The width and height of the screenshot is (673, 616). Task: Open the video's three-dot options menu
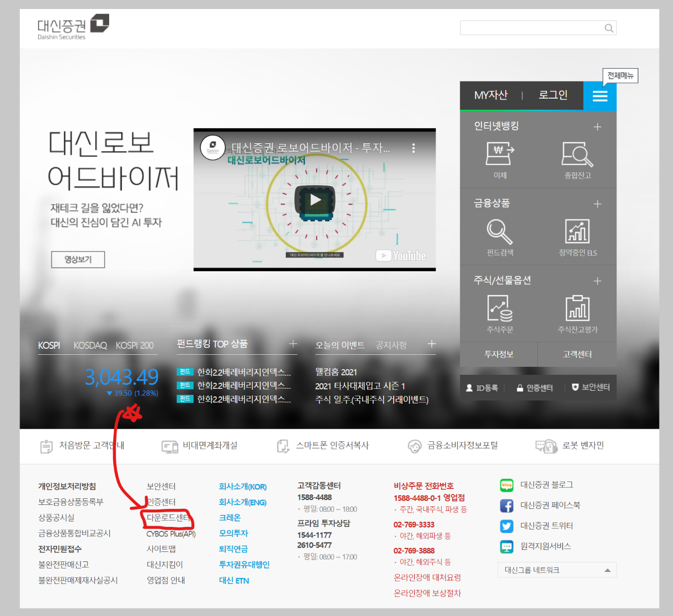(413, 148)
